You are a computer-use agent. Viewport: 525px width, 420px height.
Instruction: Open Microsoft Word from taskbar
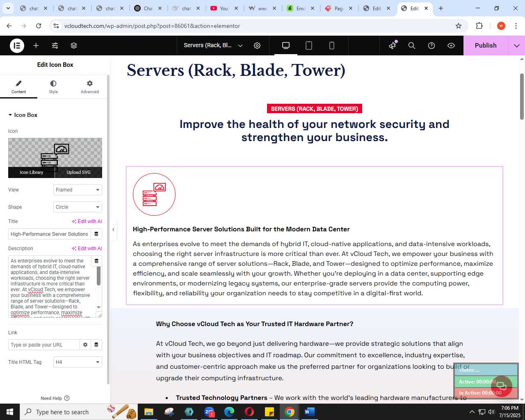pyautogui.click(x=309, y=412)
